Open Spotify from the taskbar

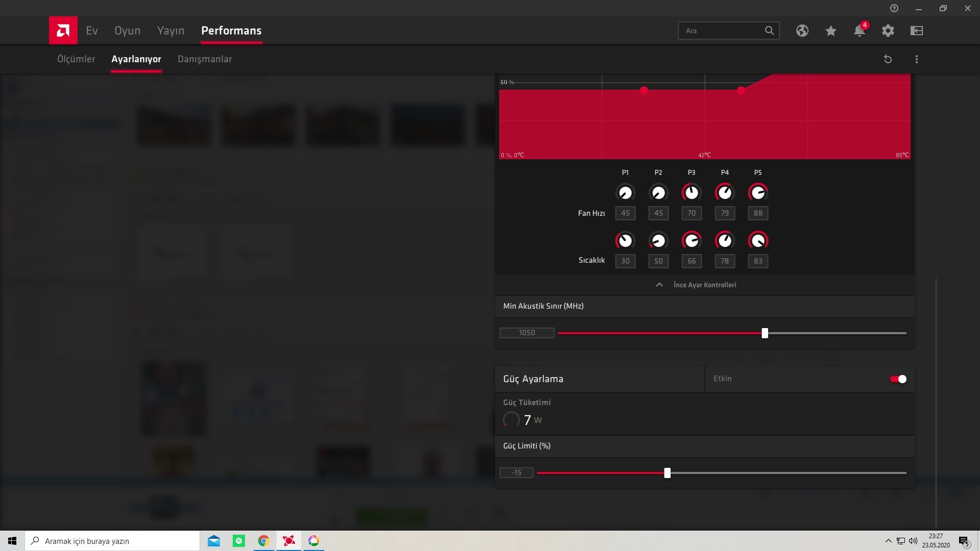point(239,541)
